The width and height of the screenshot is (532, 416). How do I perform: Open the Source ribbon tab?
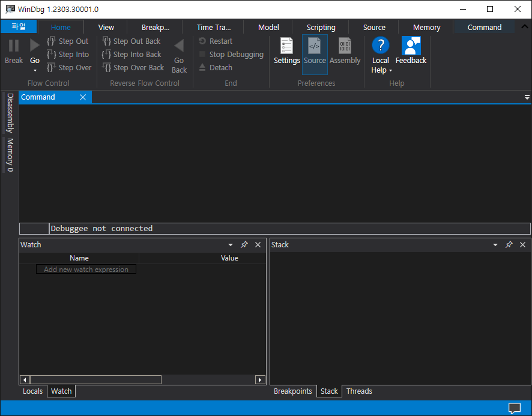tap(374, 27)
